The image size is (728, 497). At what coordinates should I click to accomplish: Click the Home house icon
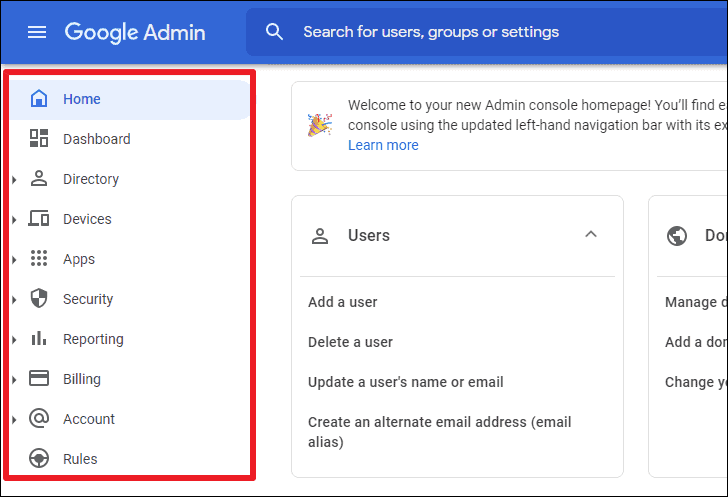point(39,98)
